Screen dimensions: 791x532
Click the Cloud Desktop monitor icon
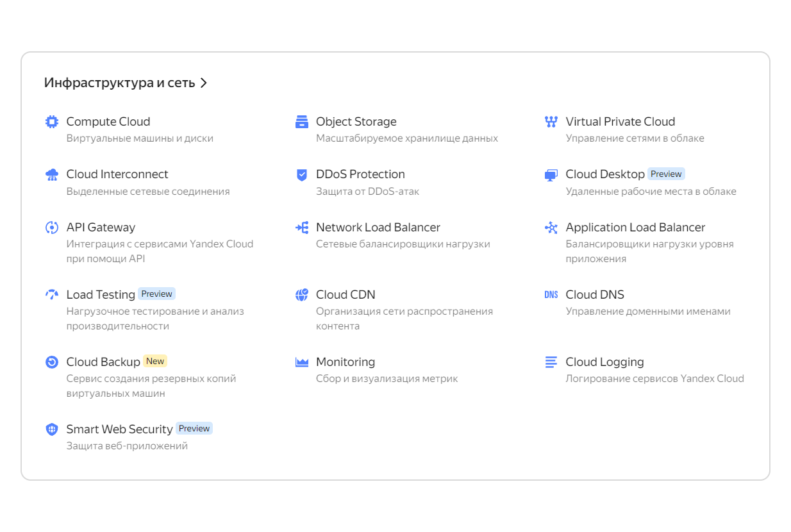tap(551, 174)
